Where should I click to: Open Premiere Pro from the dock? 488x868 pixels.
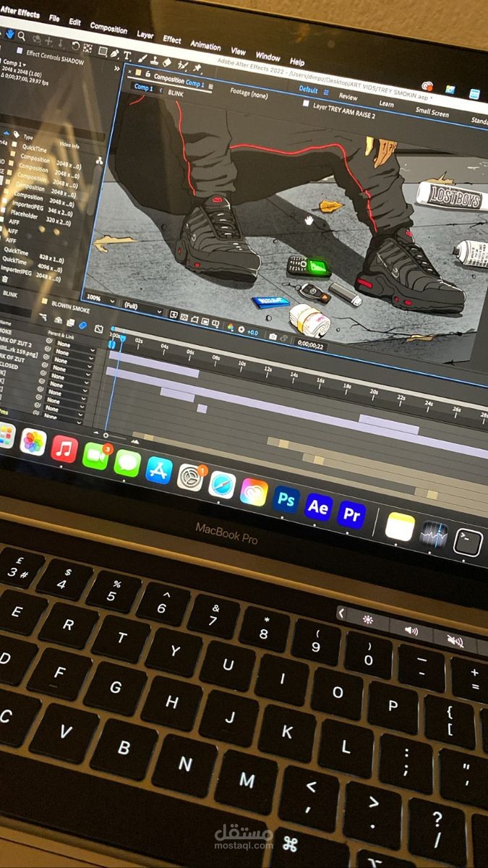click(352, 514)
